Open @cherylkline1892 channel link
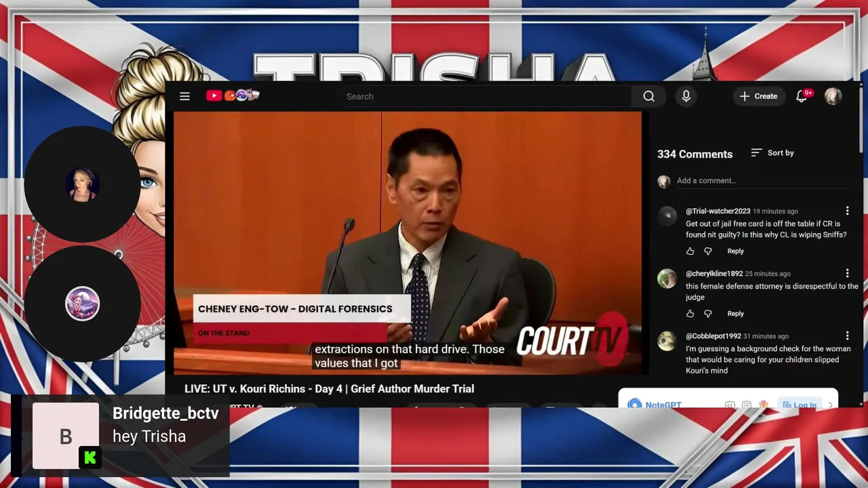This screenshot has height=488, width=868. click(x=714, y=274)
